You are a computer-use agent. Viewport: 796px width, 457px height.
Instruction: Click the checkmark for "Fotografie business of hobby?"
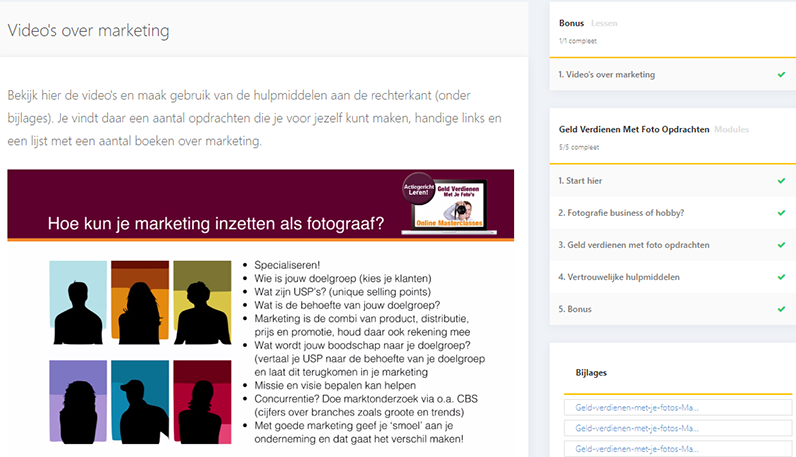coord(781,213)
